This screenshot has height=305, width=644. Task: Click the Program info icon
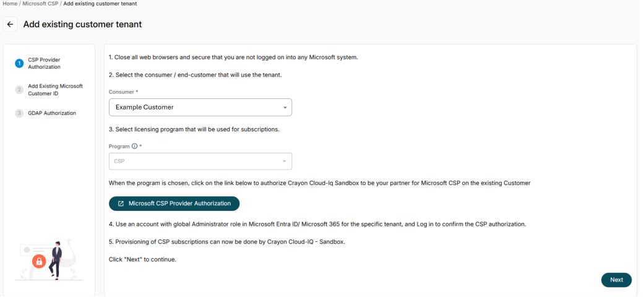pyautogui.click(x=134, y=146)
